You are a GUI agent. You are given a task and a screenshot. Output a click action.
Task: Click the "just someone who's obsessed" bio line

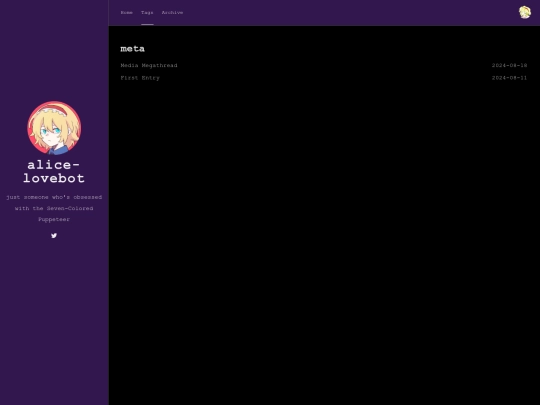(x=54, y=197)
